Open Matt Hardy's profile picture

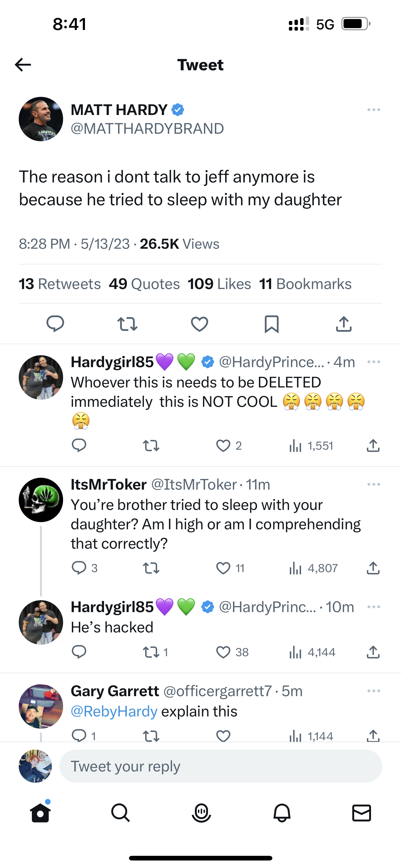(41, 119)
